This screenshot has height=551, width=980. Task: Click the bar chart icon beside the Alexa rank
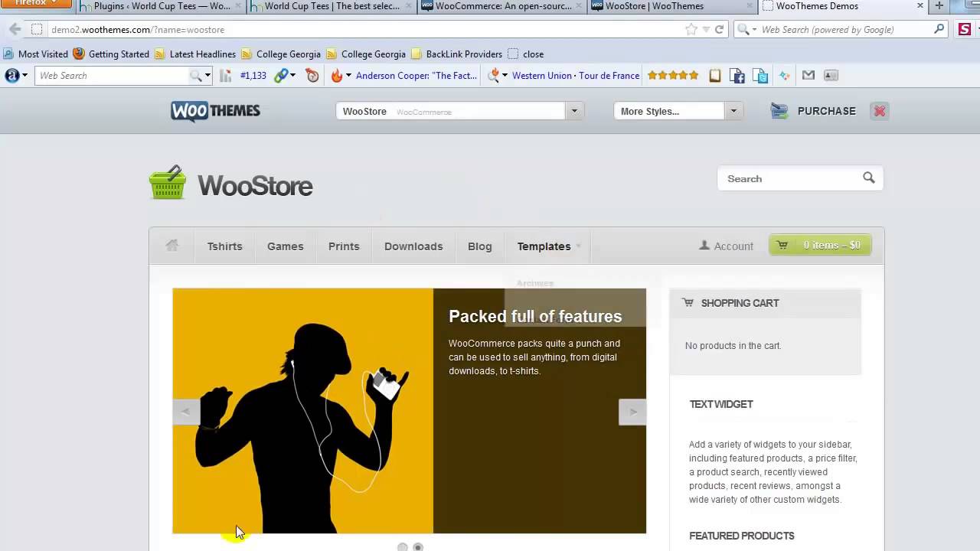(226, 75)
